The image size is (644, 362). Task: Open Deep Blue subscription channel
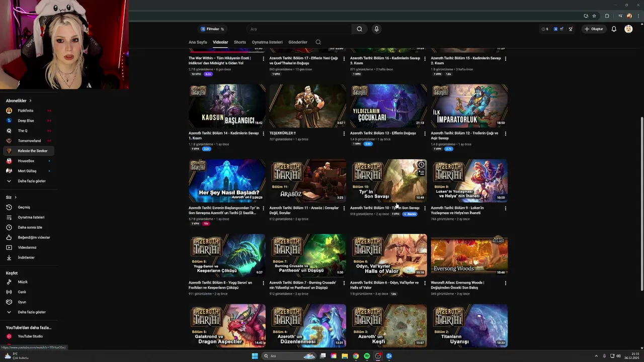(29, 121)
